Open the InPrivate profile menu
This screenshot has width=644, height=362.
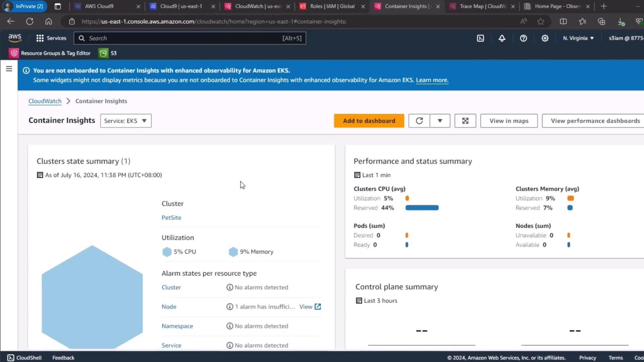coord(24,6)
